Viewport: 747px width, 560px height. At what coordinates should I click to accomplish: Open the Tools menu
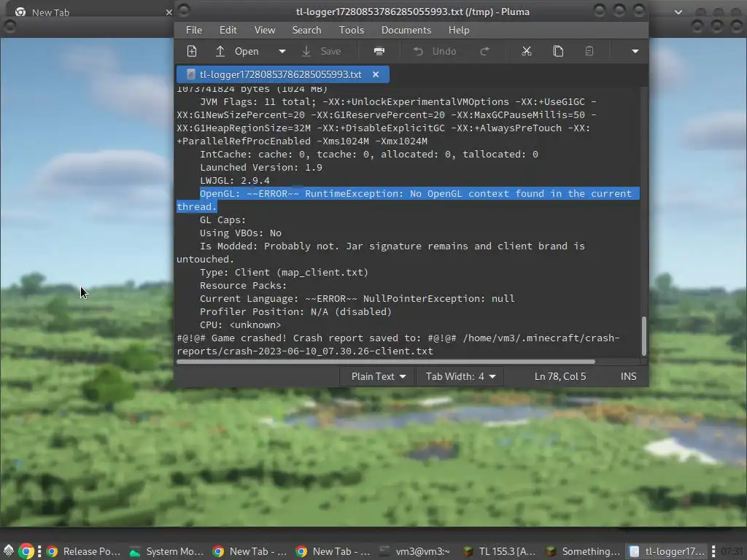pyautogui.click(x=352, y=30)
